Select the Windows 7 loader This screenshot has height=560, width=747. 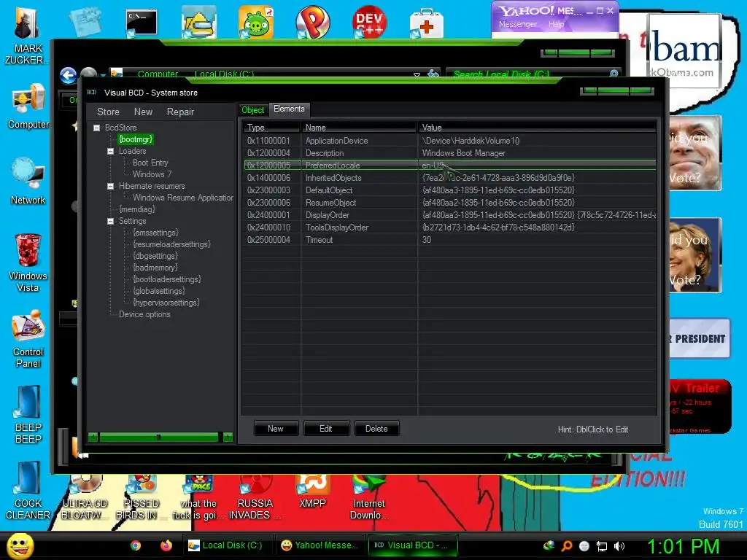point(152,174)
